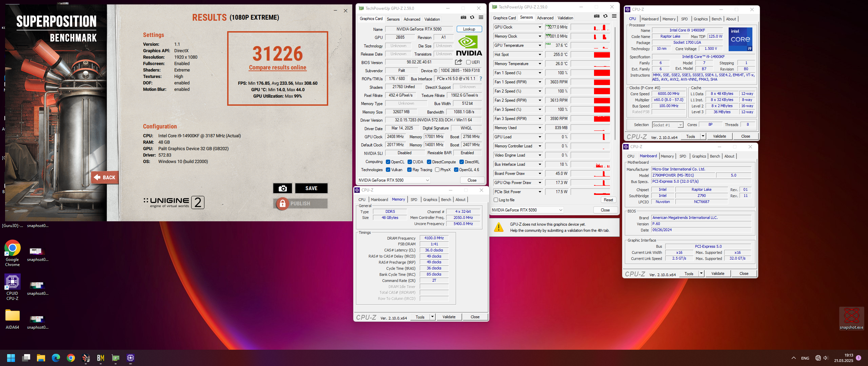This screenshot has width=868, height=366.
Task: Click the Fan 1 Speed (%) red graph
Action: [x=591, y=73]
